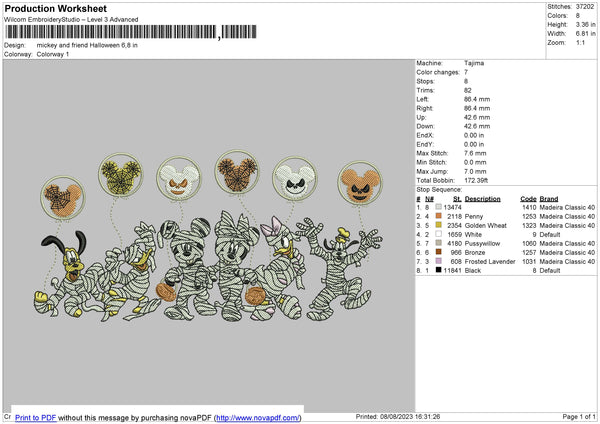Click the design name 'mickey and friend Halloween 6,8 in'
The width and height of the screenshot is (600, 424).
coord(87,45)
